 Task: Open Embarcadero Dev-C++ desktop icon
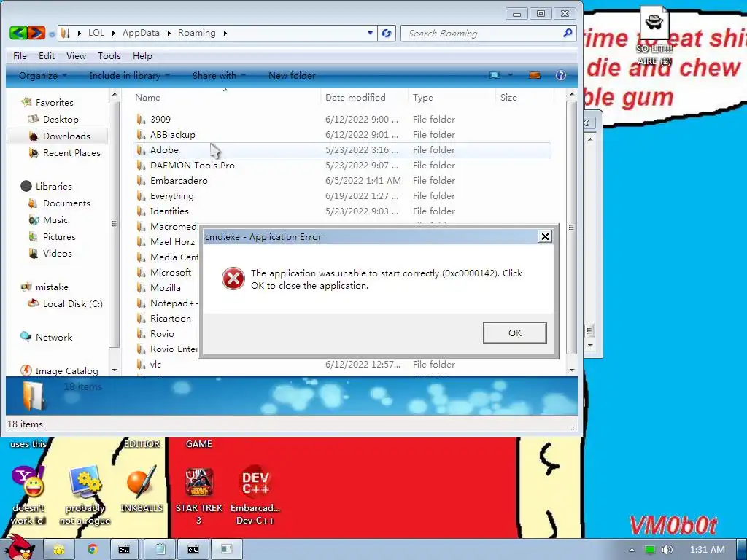tap(255, 495)
